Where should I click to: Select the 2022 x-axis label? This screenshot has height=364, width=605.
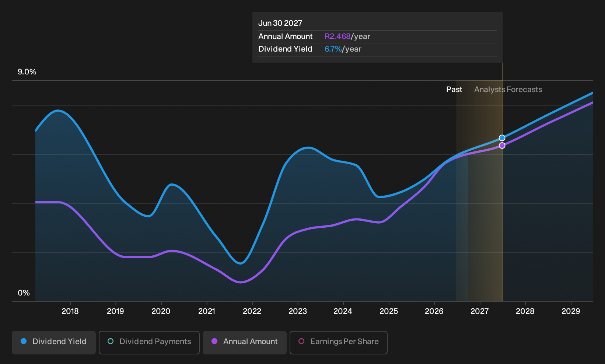(252, 311)
